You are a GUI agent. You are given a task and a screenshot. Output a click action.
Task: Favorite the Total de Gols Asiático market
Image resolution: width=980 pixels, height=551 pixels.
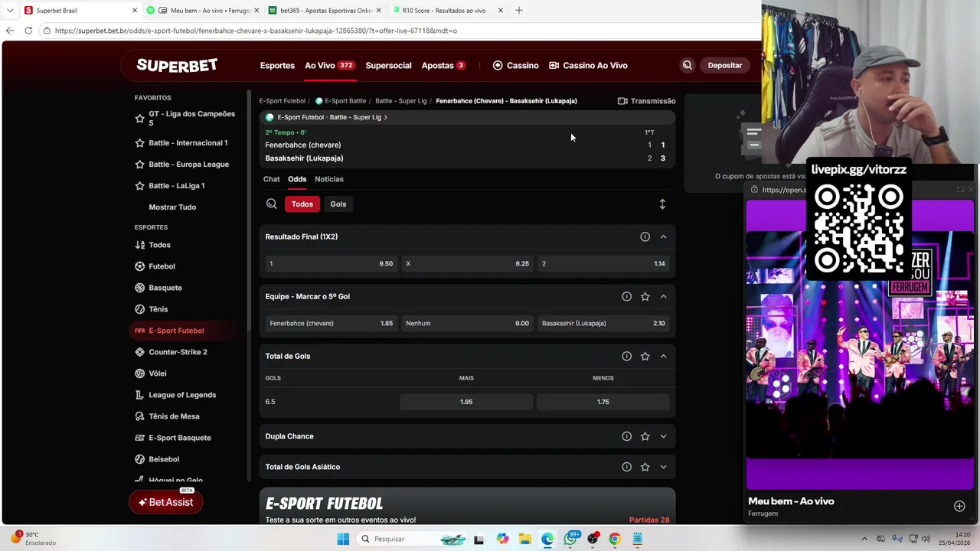tap(645, 467)
